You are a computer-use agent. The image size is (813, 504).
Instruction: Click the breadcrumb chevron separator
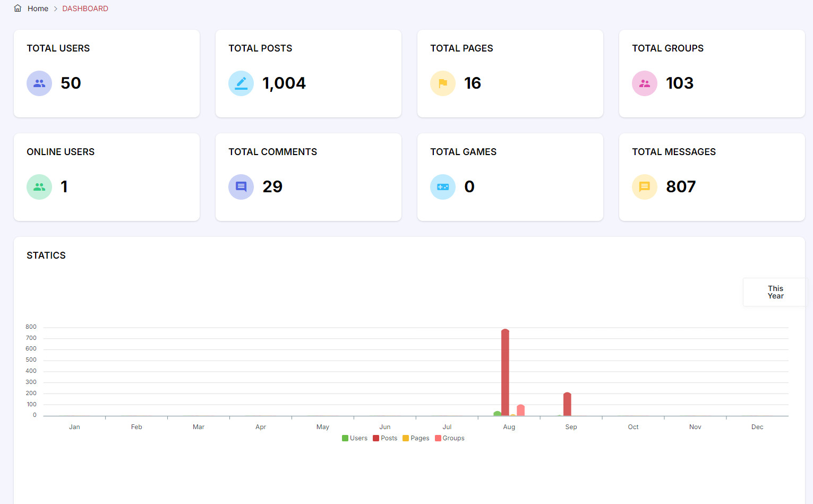(x=55, y=8)
